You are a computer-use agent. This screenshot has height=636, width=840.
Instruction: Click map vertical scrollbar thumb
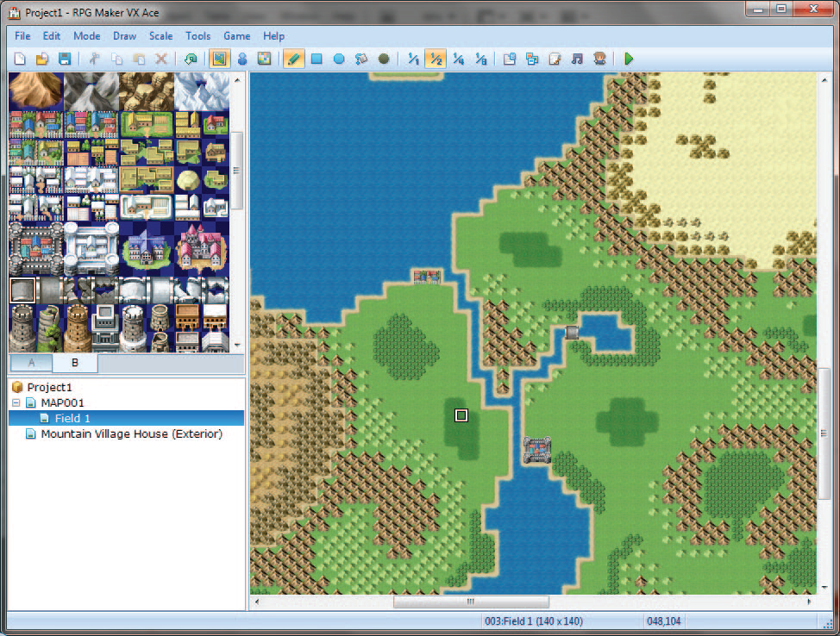[x=824, y=433]
